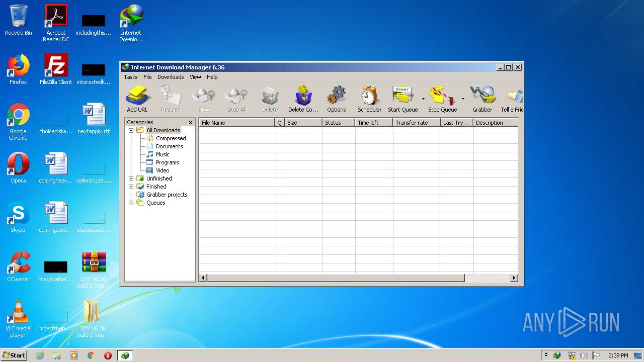This screenshot has width=644, height=362.
Task: Sort by the Status column header
Action: coord(339,123)
